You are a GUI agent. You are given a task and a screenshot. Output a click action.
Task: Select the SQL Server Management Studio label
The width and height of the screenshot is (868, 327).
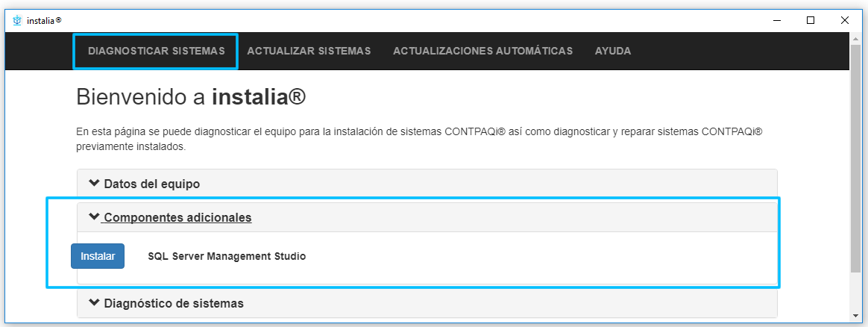coord(227,256)
